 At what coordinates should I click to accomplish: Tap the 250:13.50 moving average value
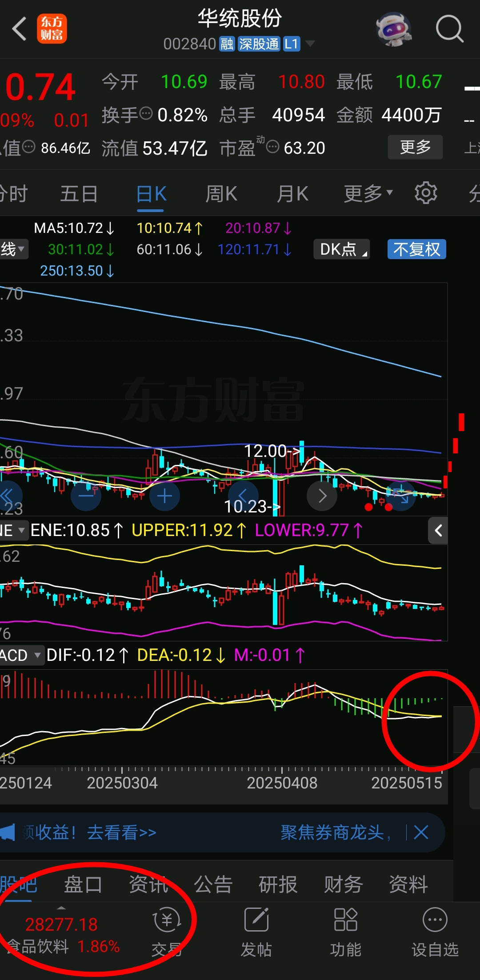click(77, 271)
